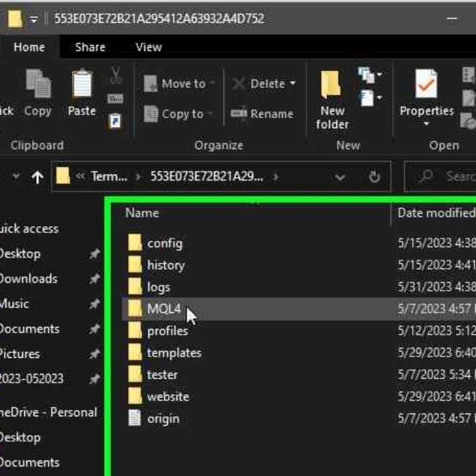
Task: Open Desktop under OneDrive - Personal
Action: [20, 438]
